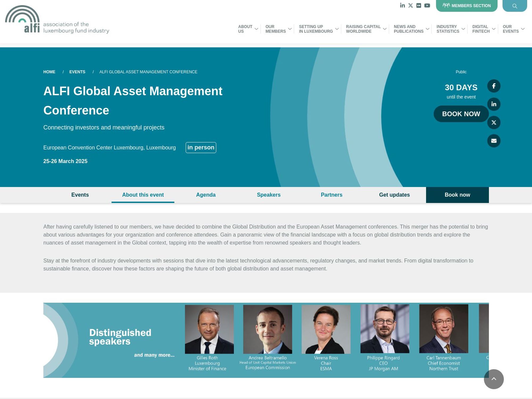Open News and Publications nav item

tap(409, 29)
